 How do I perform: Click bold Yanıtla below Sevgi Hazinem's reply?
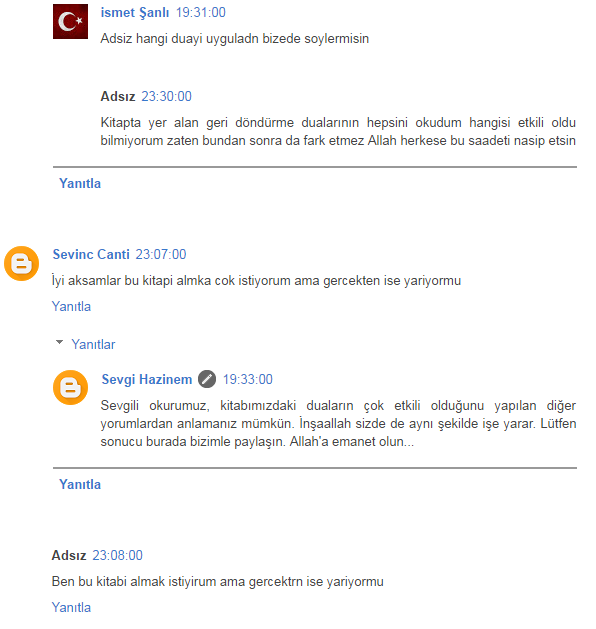[x=80, y=484]
